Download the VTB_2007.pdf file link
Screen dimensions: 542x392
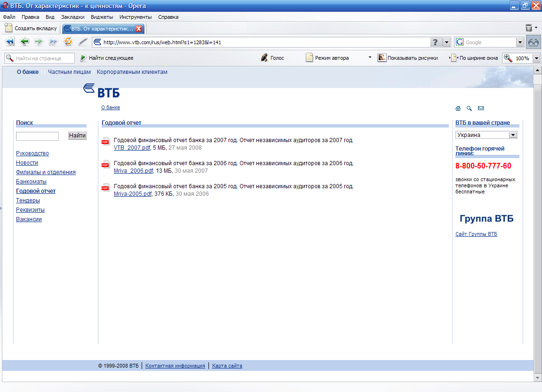[x=132, y=148]
